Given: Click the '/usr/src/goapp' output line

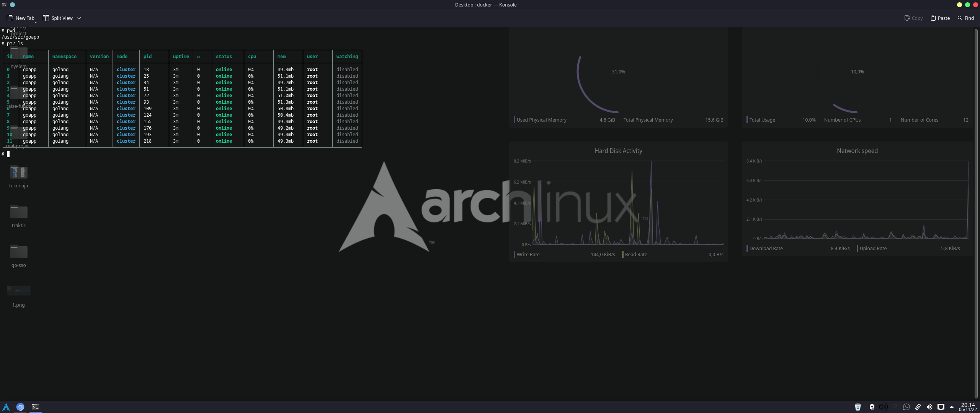Looking at the screenshot, I should 20,37.
